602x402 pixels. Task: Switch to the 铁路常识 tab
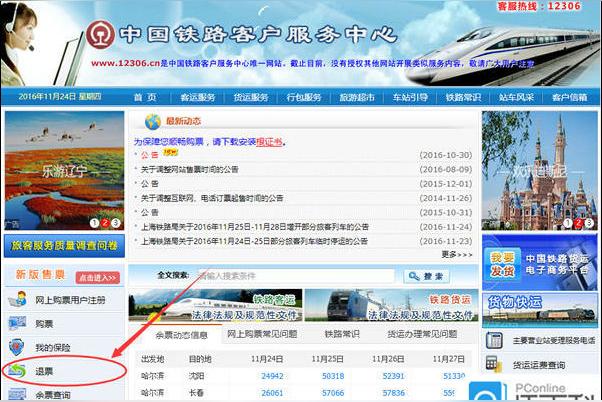(343, 334)
